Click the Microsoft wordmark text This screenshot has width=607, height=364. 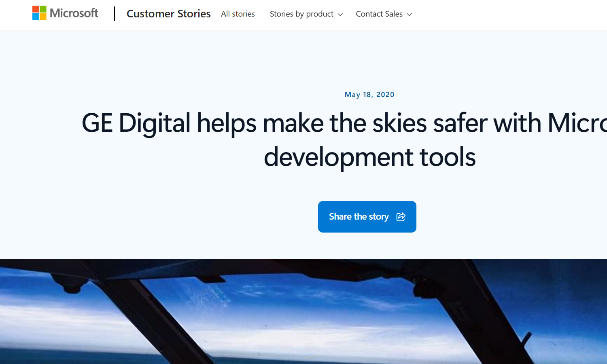[x=74, y=13]
